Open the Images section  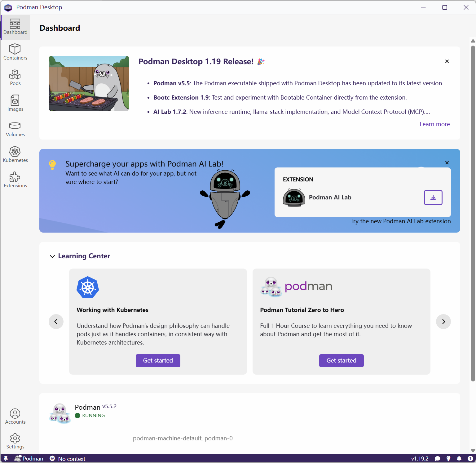click(x=15, y=103)
